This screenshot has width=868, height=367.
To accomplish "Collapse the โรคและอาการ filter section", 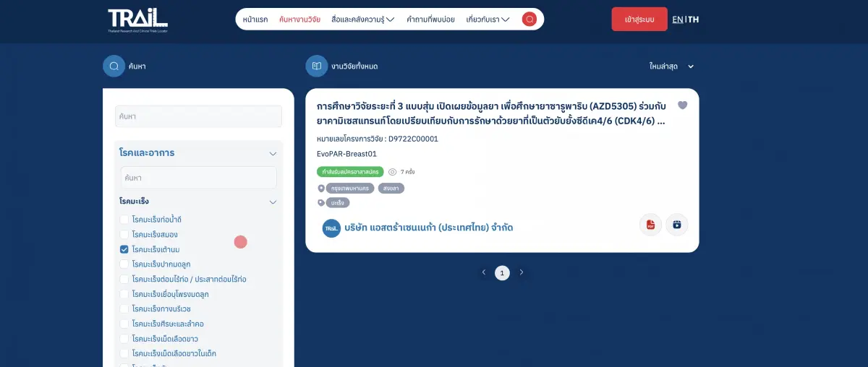I will (273, 153).
